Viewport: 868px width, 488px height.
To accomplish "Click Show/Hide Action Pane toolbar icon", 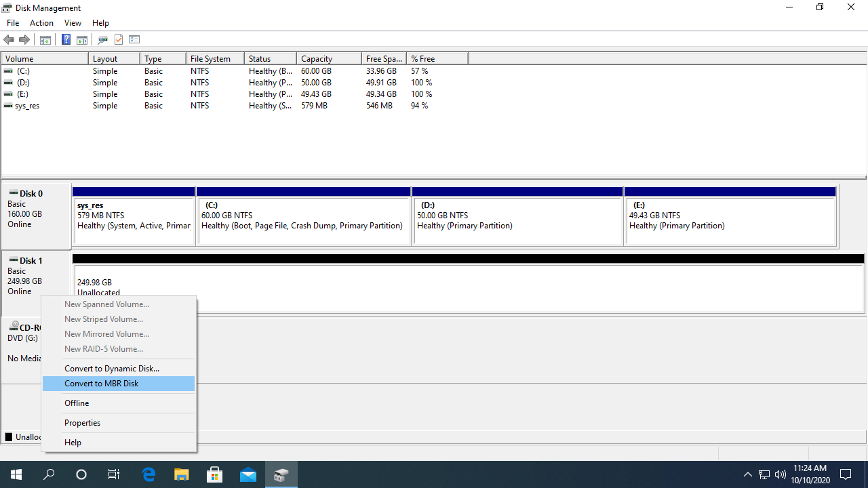I will [81, 40].
